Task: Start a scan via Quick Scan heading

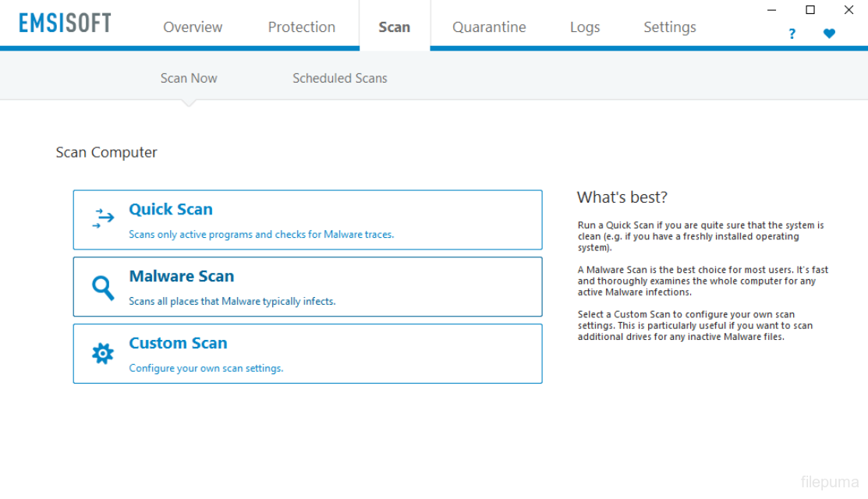Action: [x=171, y=209]
